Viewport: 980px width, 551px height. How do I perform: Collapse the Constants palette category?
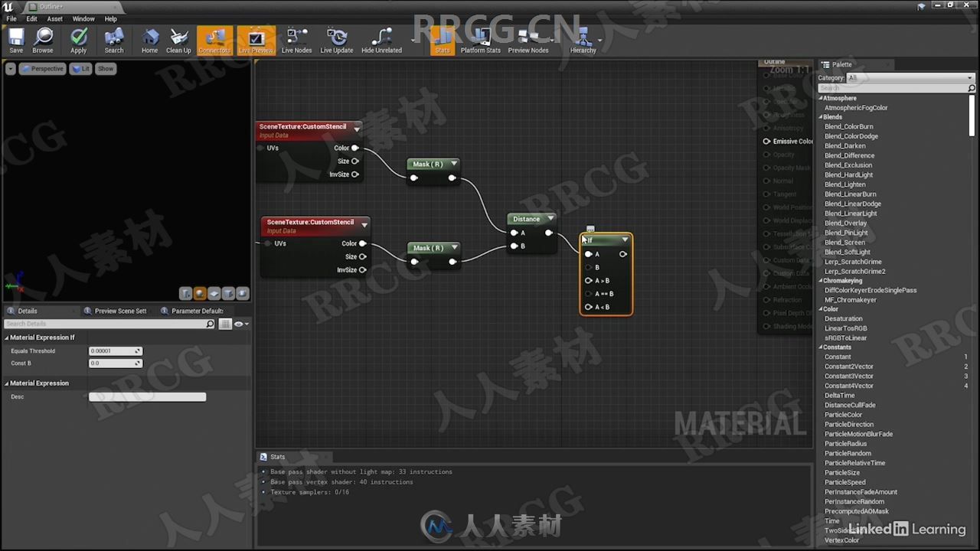(x=821, y=347)
